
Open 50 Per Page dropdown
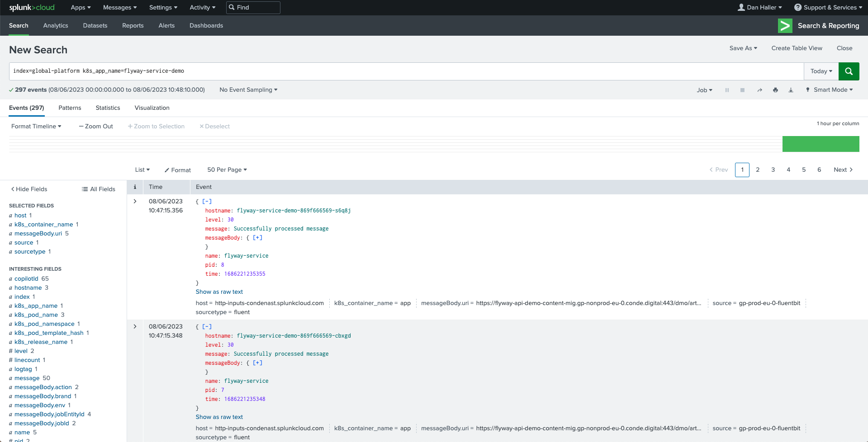click(227, 169)
